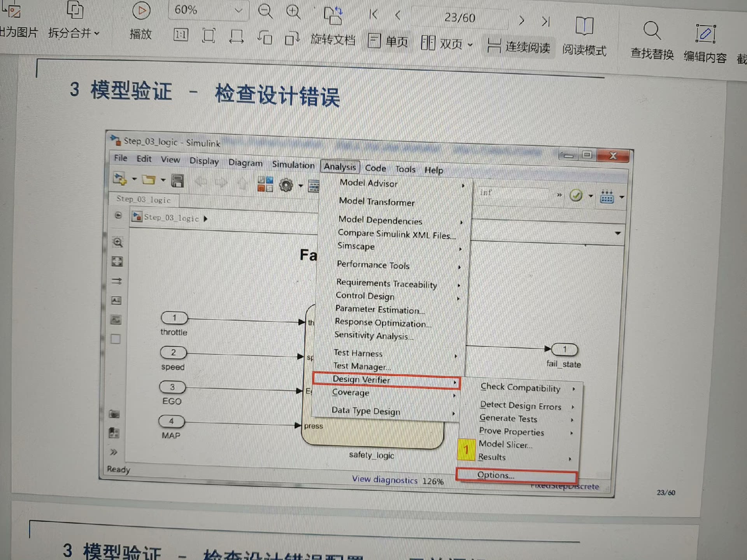This screenshot has width=747, height=560.
Task: Zoom out with the magnifier minus icon
Action: (266, 12)
